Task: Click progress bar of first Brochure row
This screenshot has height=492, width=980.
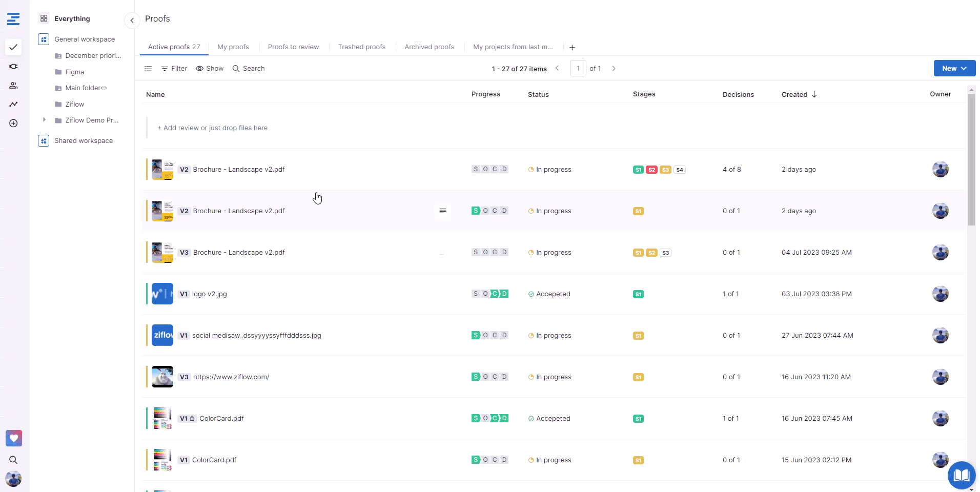Action: pyautogui.click(x=490, y=169)
